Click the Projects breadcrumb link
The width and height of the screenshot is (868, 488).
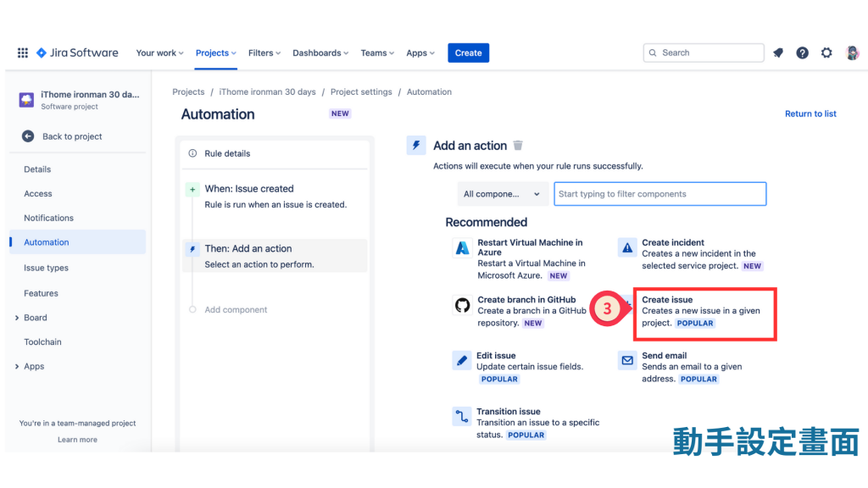(188, 91)
